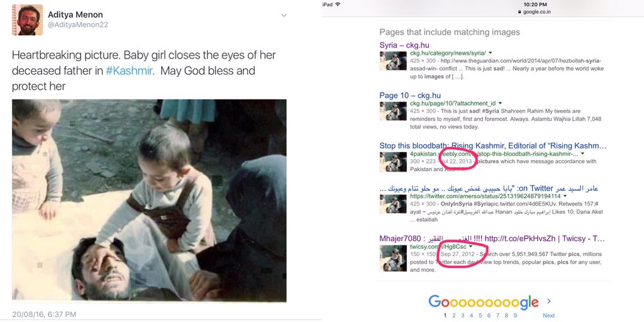The height and width of the screenshot is (322, 644).
Task: Click the Next results page link
Action: tap(548, 315)
